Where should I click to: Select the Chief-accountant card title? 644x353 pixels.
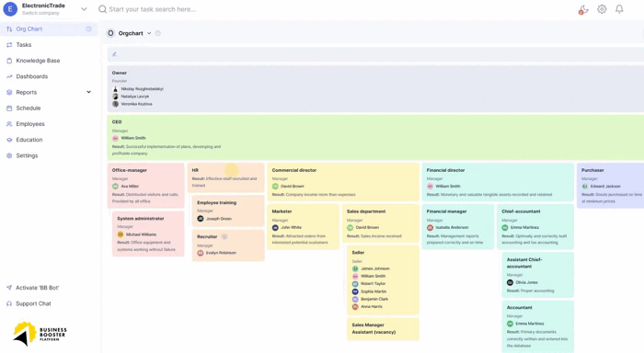click(521, 211)
